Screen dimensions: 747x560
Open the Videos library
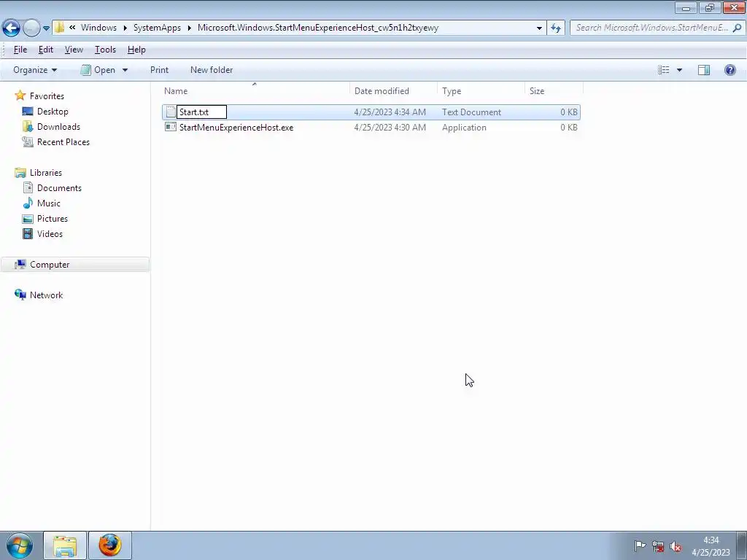tap(50, 234)
